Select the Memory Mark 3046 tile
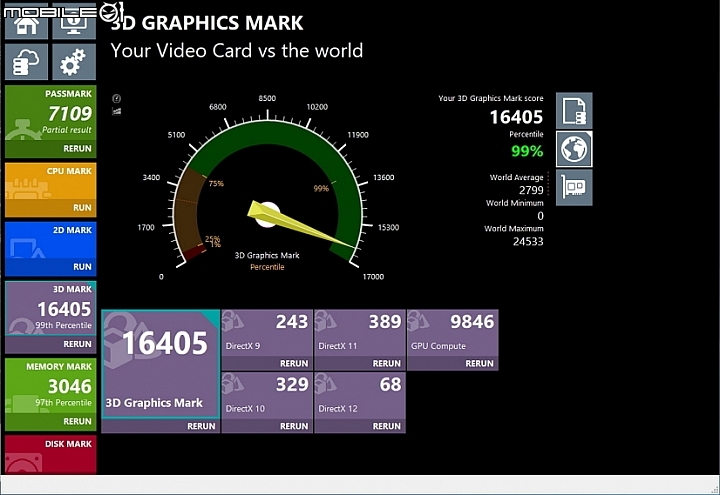Viewport: 720px width, 495px height. [x=51, y=386]
